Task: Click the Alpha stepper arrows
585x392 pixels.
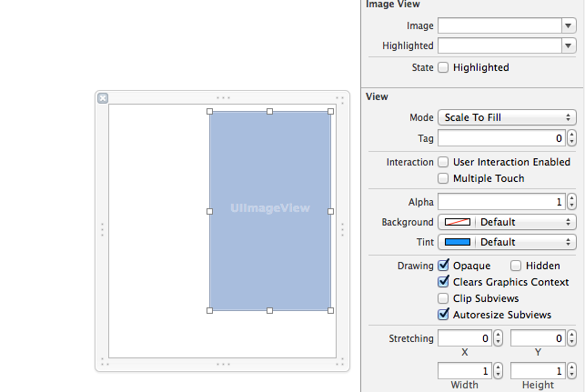Action: tap(571, 202)
